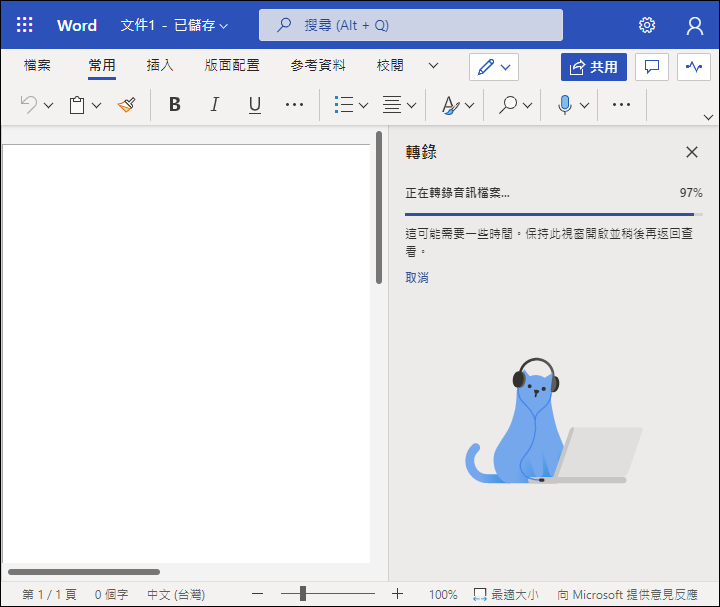Click the search box 搜尋 (Alt + Q)
The image size is (720, 607).
pos(411,25)
